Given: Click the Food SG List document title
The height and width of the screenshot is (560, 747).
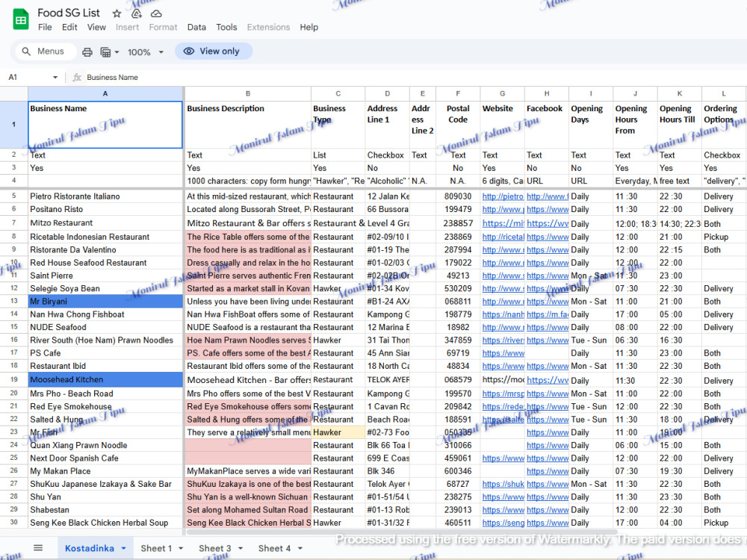Looking at the screenshot, I should pyautogui.click(x=69, y=13).
